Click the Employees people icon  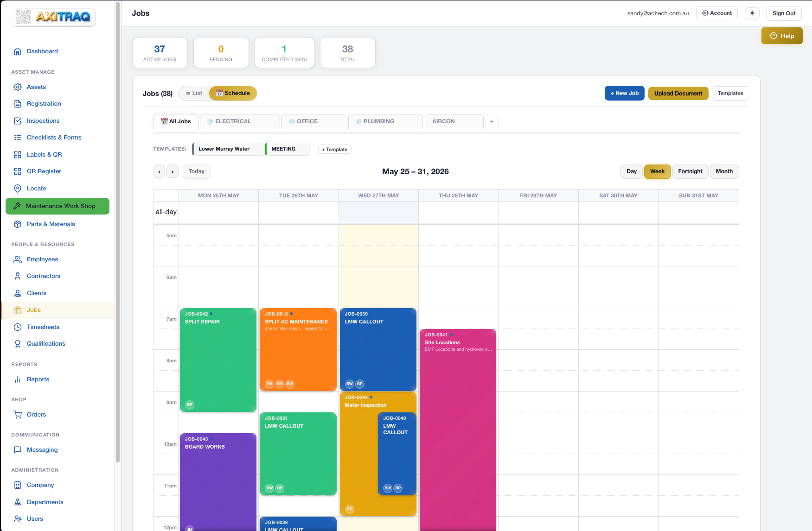pos(18,259)
